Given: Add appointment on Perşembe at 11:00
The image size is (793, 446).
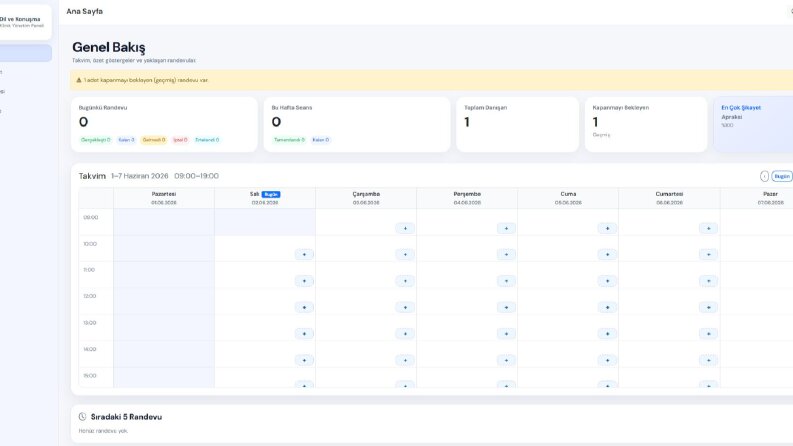Looking at the screenshot, I should point(506,281).
